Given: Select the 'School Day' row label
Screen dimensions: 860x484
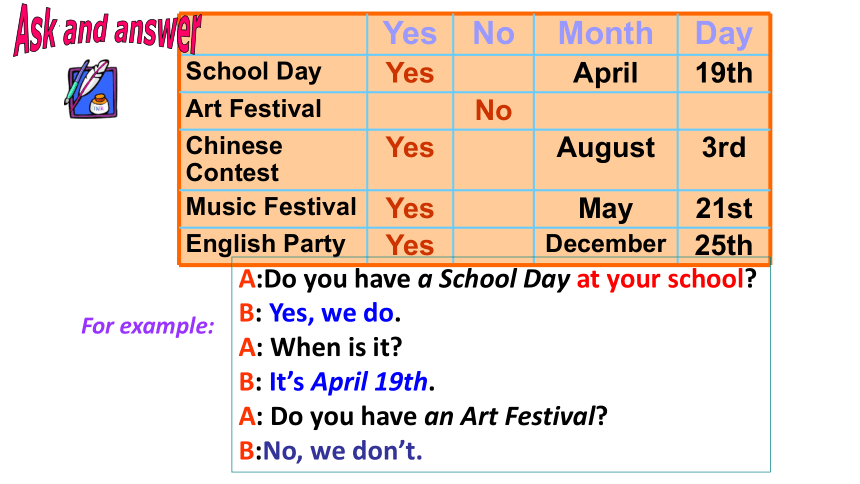Looking at the screenshot, I should pos(253,71).
